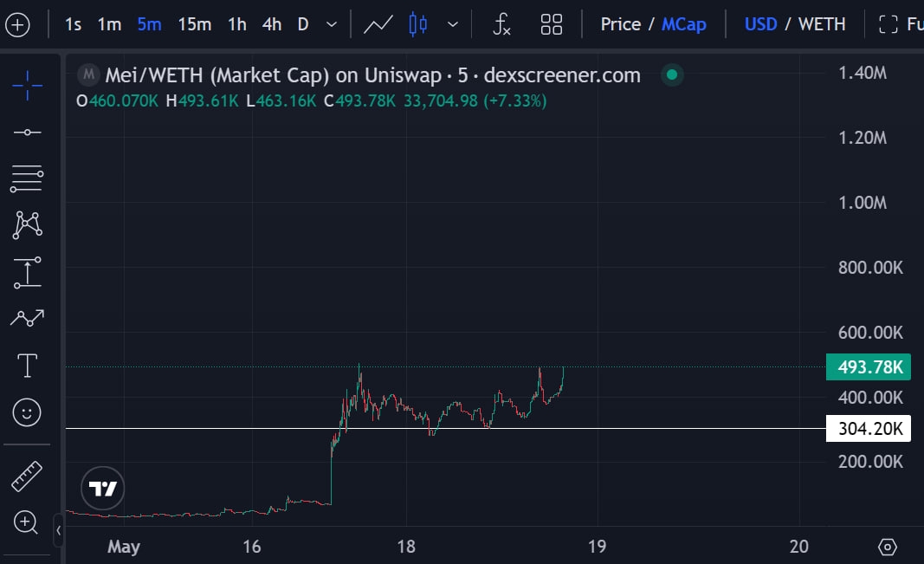Click the white horizontal line on chart
Screen dimensions: 924x564
445,429
